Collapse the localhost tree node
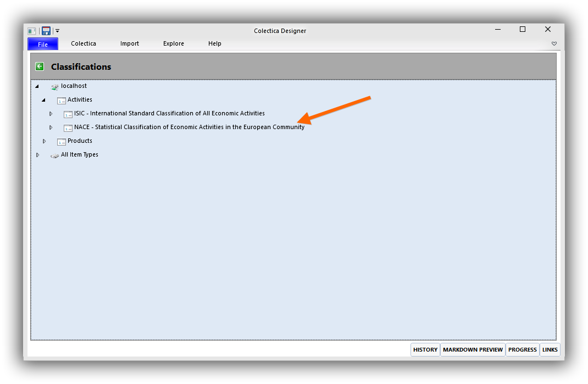 point(37,86)
